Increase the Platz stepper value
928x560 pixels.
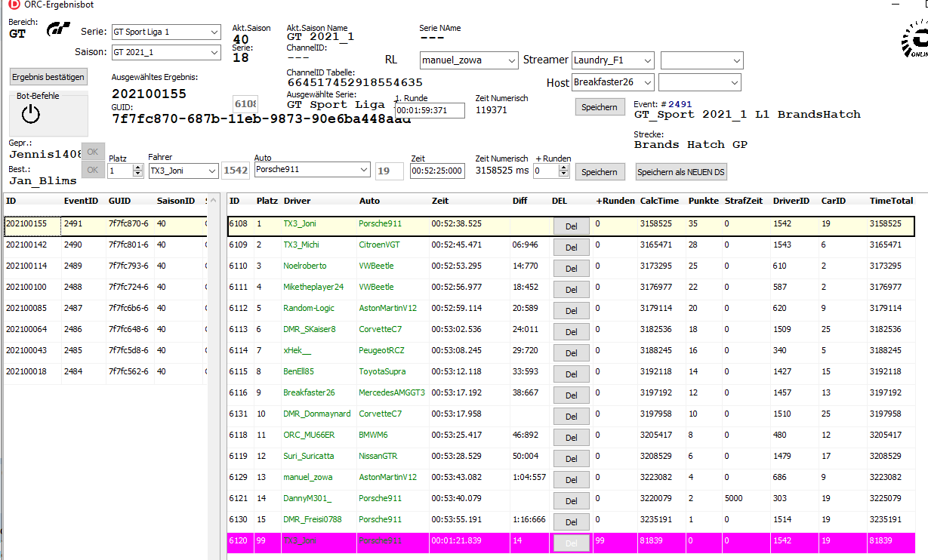(x=137, y=168)
